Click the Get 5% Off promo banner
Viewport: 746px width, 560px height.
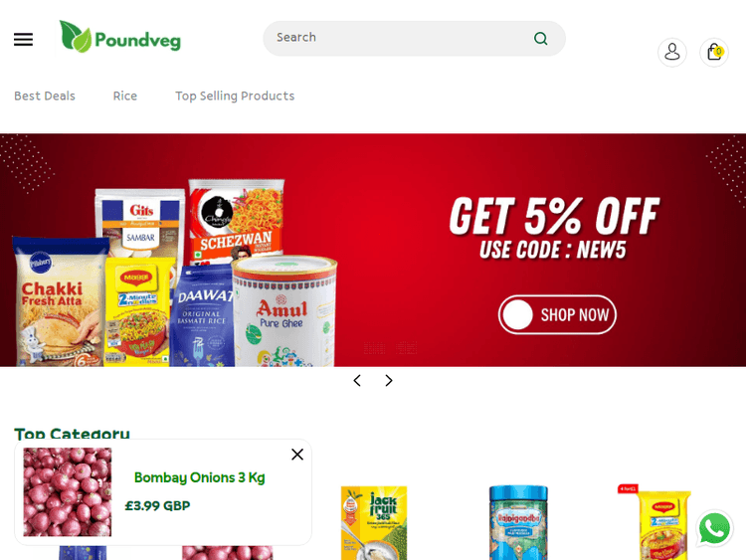coord(373,250)
